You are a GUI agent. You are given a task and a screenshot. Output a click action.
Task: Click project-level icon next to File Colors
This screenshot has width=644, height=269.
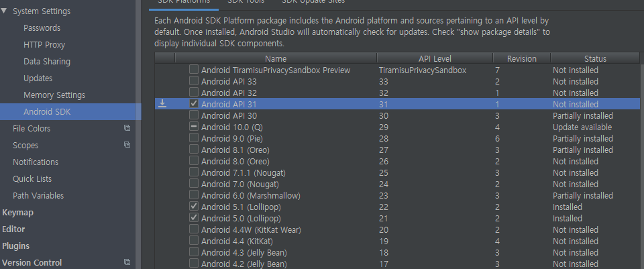[127, 128]
